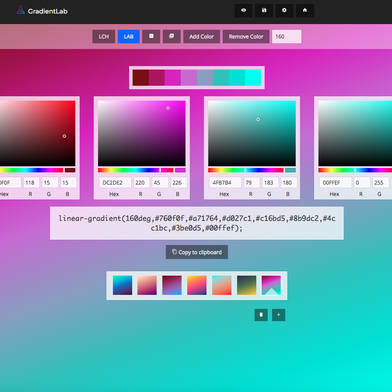The height and width of the screenshot is (392, 392).
Task: Click the G field showing 45
Action: click(160, 183)
